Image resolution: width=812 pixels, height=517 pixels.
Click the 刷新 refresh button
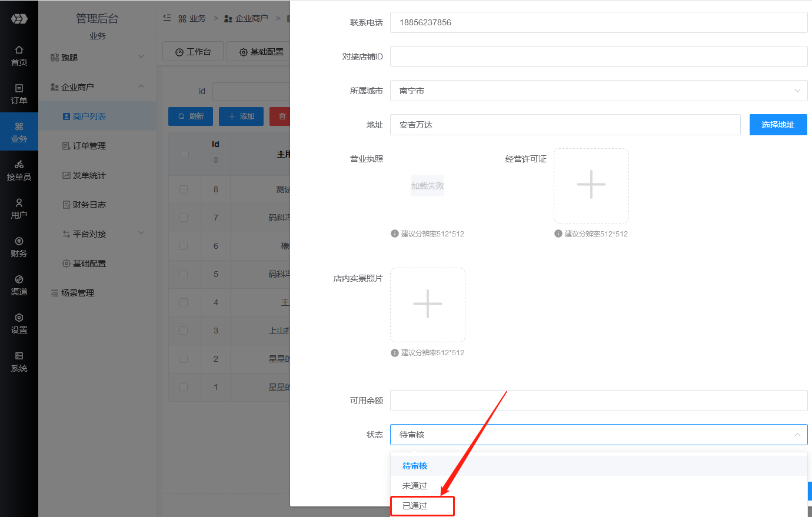(x=191, y=116)
